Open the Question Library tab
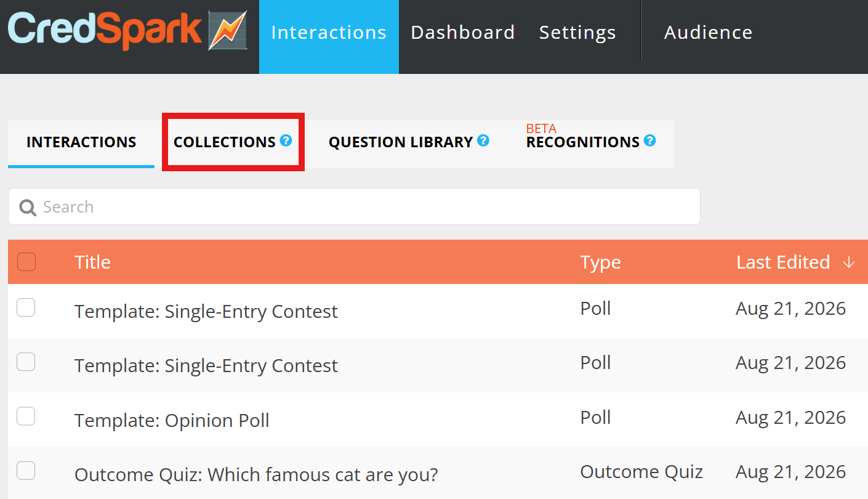868x499 pixels. click(x=401, y=142)
